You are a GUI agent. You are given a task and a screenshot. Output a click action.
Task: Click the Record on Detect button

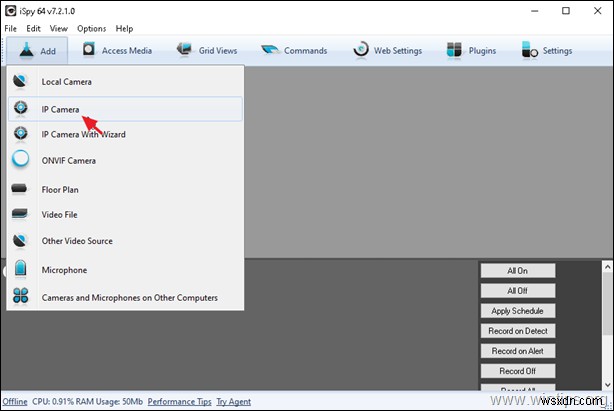click(x=518, y=331)
